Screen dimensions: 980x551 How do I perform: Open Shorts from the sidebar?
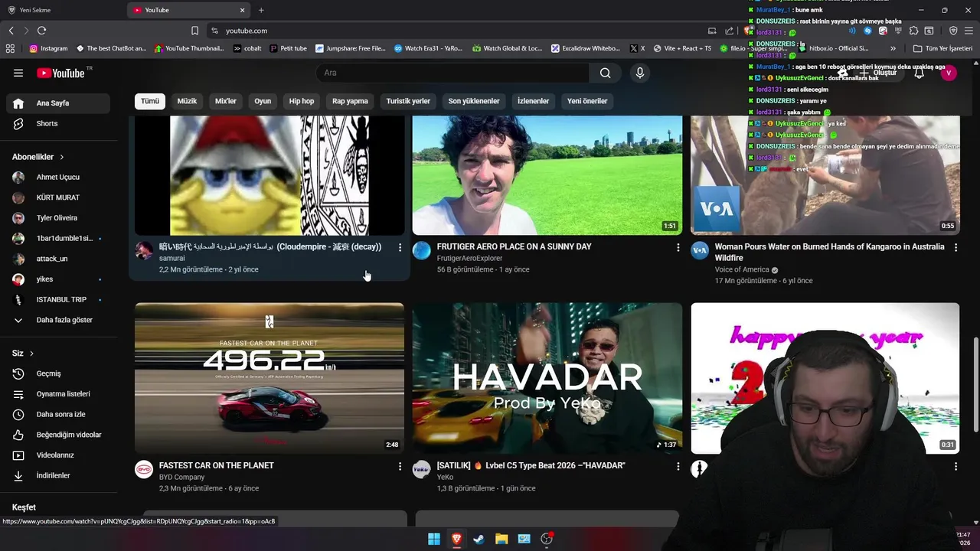pyautogui.click(x=58, y=123)
